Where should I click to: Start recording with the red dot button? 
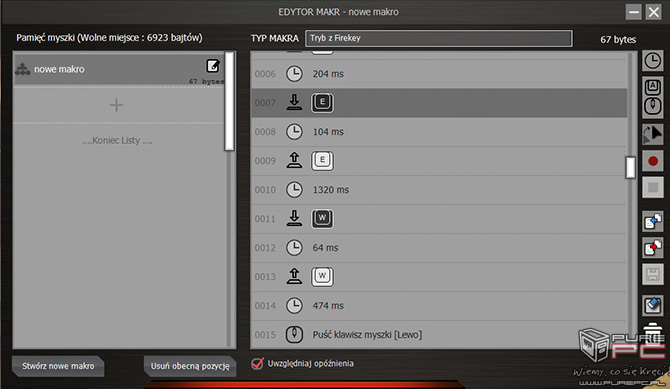point(652,161)
